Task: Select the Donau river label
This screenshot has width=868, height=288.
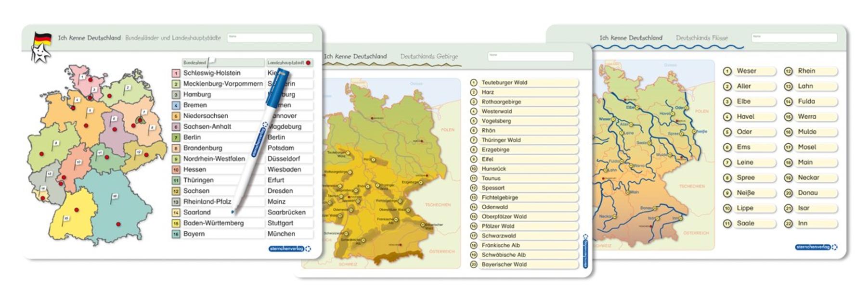Action: pyautogui.click(x=807, y=193)
